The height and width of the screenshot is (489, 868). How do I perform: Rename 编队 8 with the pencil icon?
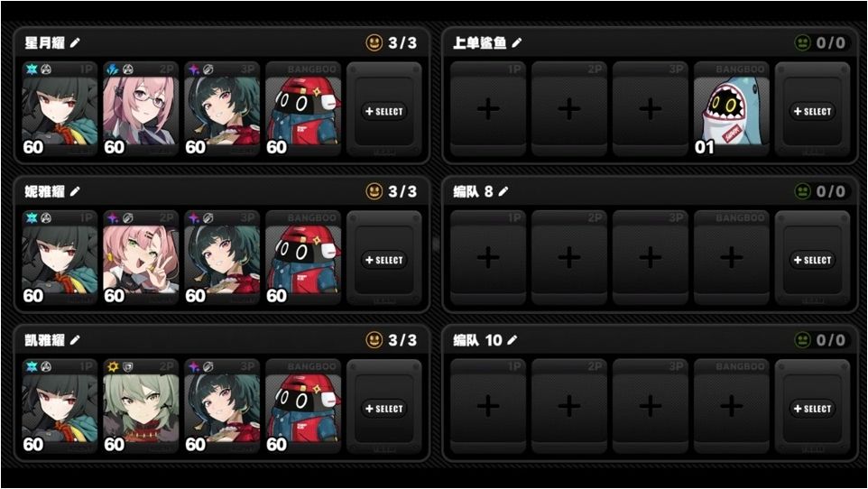(x=503, y=191)
